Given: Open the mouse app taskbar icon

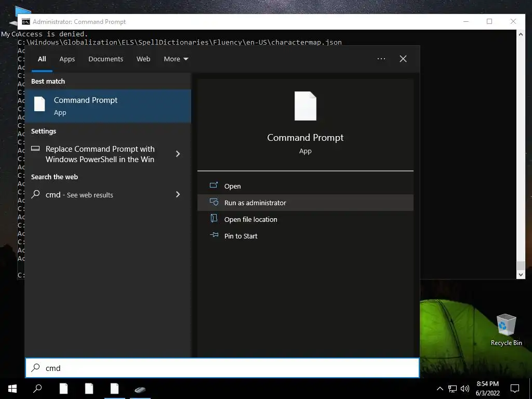Looking at the screenshot, I should (140, 389).
